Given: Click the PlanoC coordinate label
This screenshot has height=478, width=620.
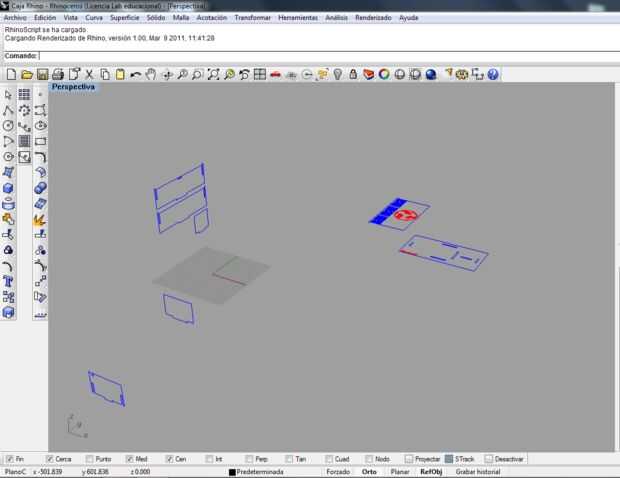Looking at the screenshot, I should [x=15, y=472].
